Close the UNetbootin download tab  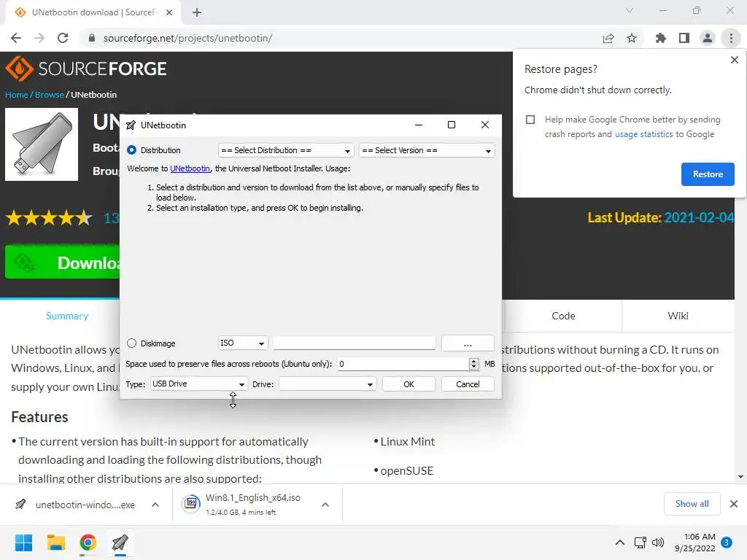tap(169, 12)
